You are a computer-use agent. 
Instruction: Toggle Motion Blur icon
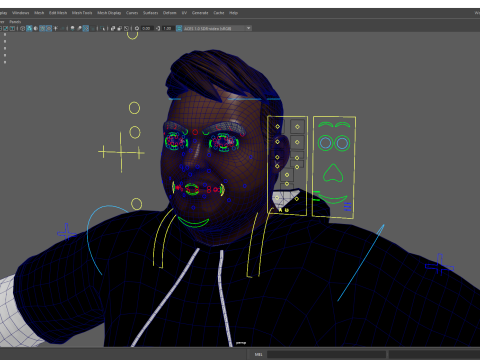(79, 28)
